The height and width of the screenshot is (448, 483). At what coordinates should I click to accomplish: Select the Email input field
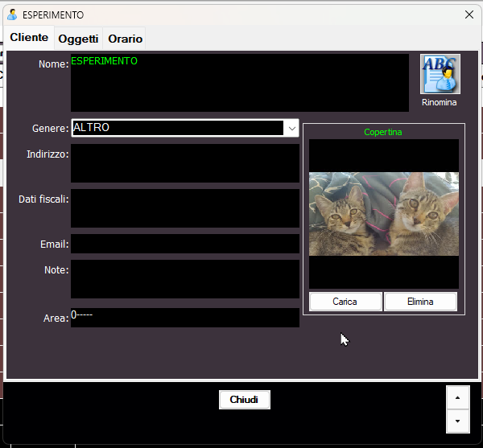(184, 244)
